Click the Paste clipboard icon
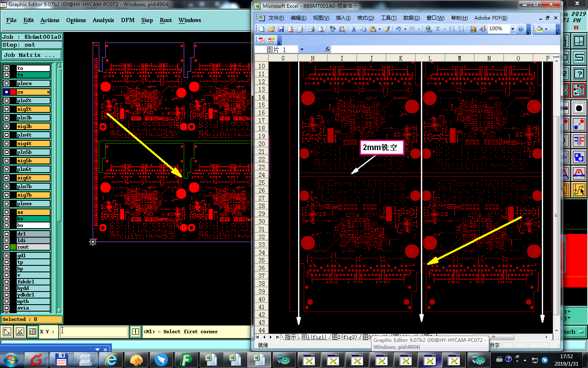This screenshot has width=588, height=368. (x=372, y=29)
